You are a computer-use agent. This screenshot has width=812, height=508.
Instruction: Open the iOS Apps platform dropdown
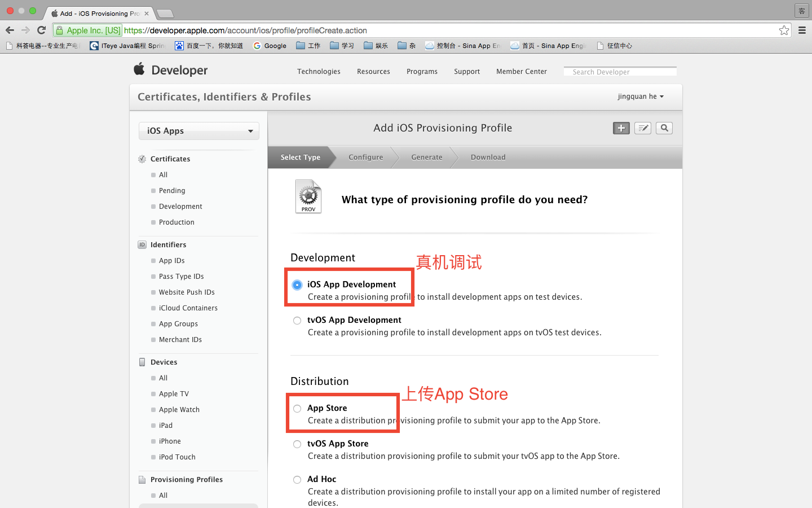199,131
